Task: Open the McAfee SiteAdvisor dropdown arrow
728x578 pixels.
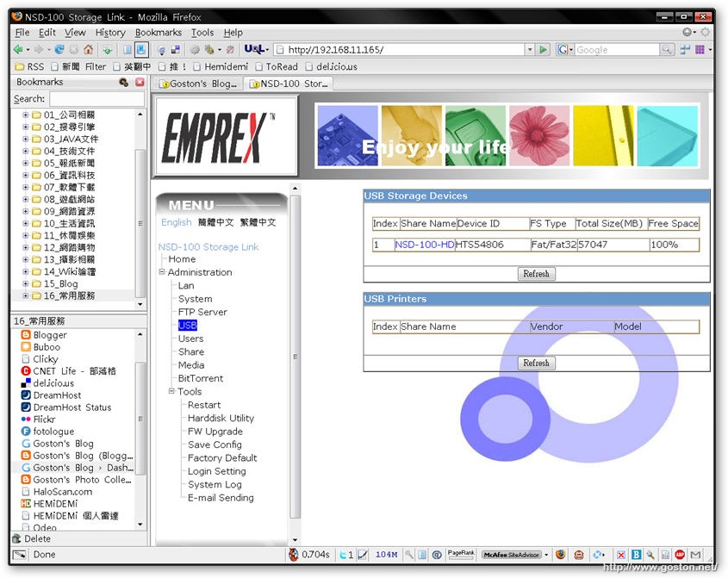Action: click(546, 555)
